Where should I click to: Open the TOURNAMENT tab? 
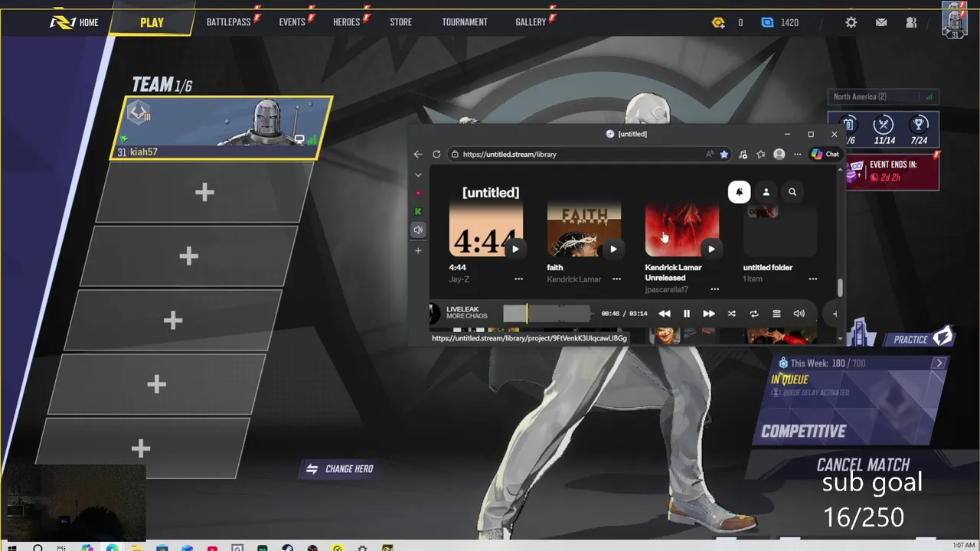tap(465, 22)
